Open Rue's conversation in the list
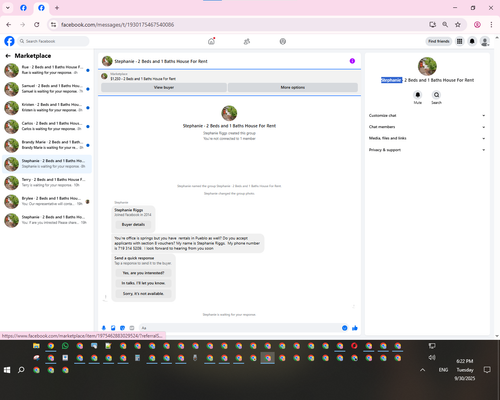Screen dimensions: 500x400 (47, 70)
